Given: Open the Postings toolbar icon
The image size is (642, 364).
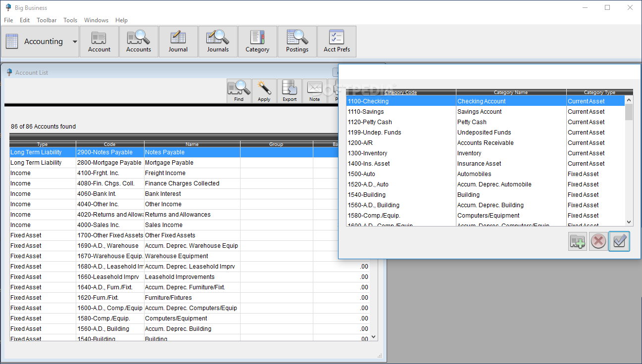Looking at the screenshot, I should click(x=297, y=42).
